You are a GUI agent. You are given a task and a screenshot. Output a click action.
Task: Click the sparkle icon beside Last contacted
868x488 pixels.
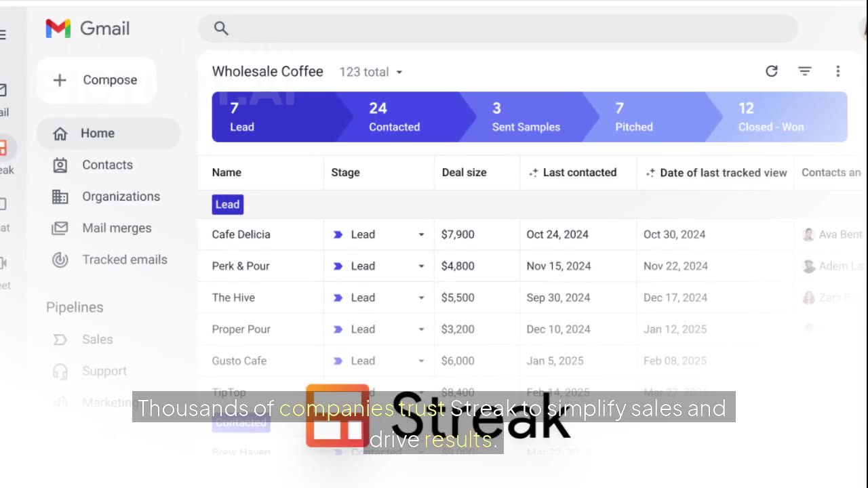click(533, 173)
